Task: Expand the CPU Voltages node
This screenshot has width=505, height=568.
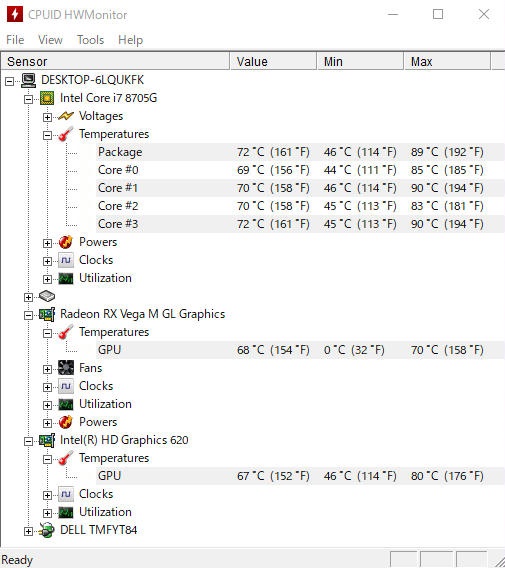Action: click(47, 117)
